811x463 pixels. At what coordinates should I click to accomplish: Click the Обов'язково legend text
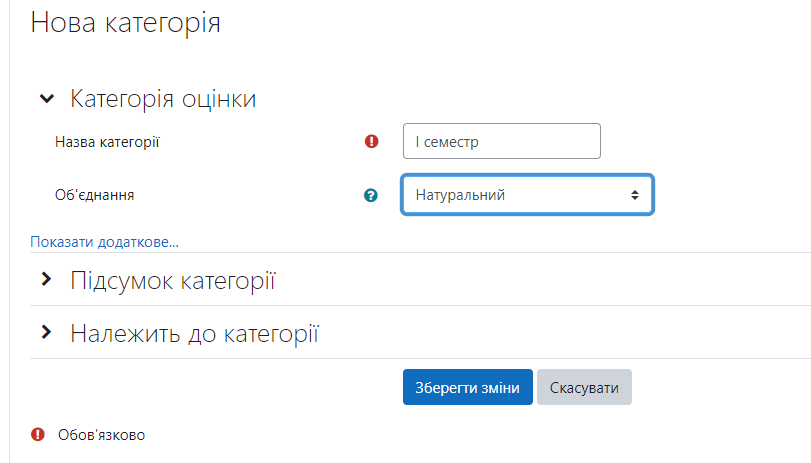pos(101,435)
